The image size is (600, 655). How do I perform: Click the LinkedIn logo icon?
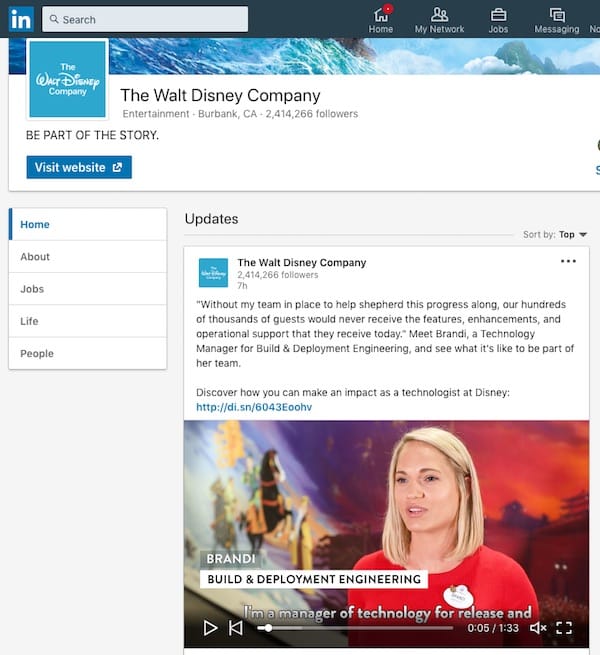21,18
